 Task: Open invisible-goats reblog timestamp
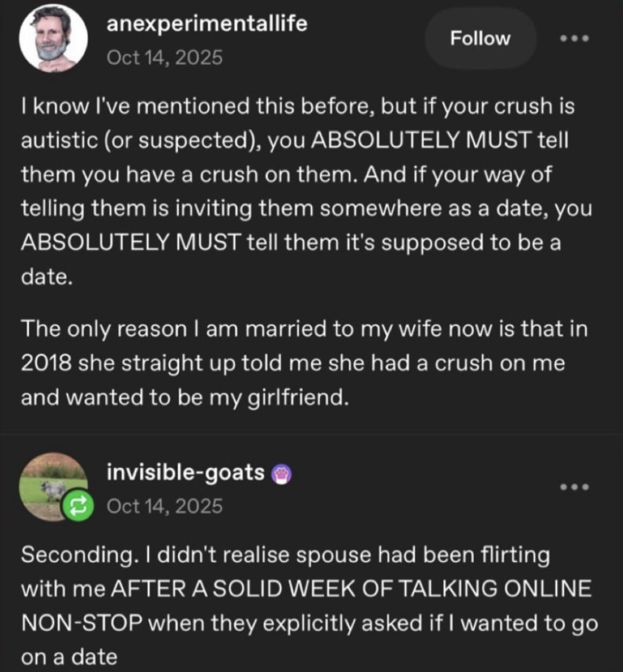(x=165, y=505)
